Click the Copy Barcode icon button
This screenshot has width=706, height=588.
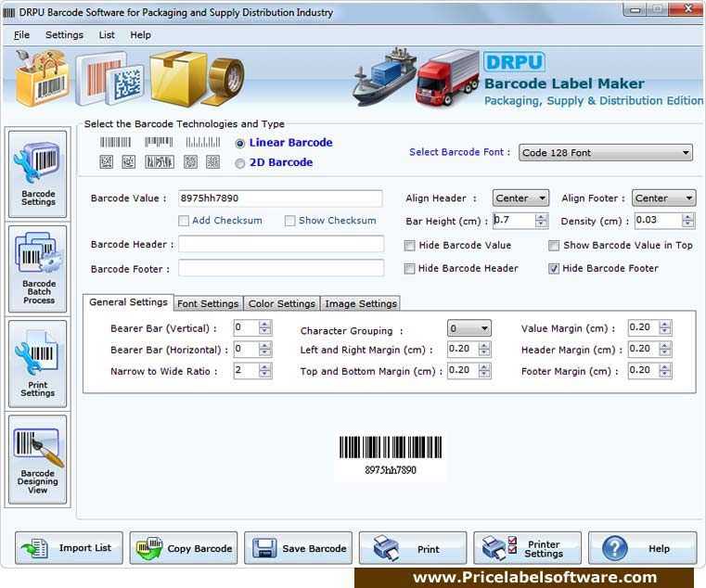pos(184,548)
